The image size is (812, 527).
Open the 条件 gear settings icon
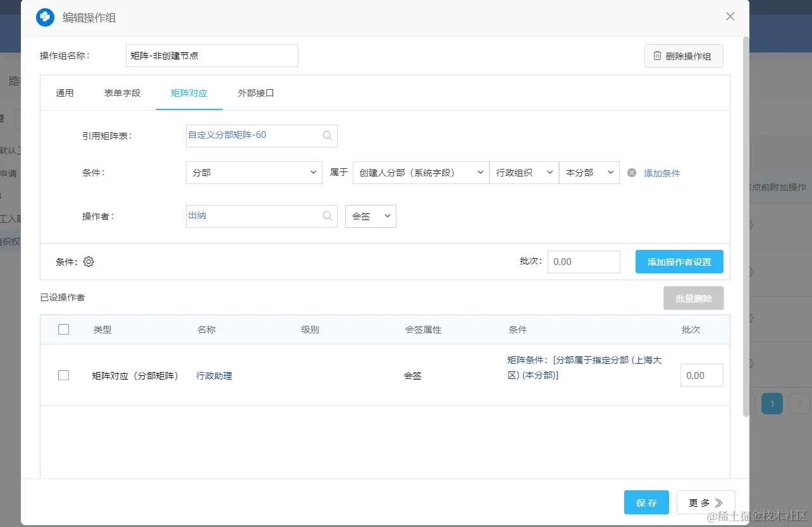coord(89,262)
